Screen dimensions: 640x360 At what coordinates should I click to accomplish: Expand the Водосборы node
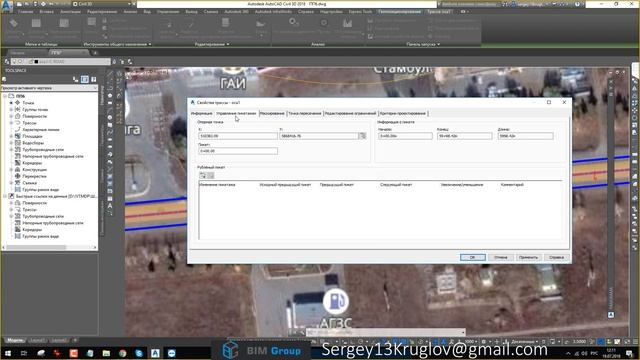(x=11, y=143)
